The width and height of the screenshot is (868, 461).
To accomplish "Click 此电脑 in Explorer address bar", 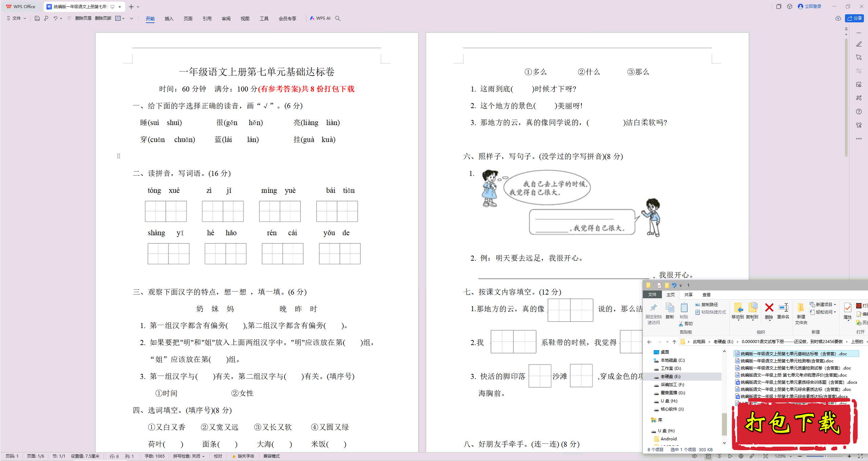I will [x=699, y=342].
